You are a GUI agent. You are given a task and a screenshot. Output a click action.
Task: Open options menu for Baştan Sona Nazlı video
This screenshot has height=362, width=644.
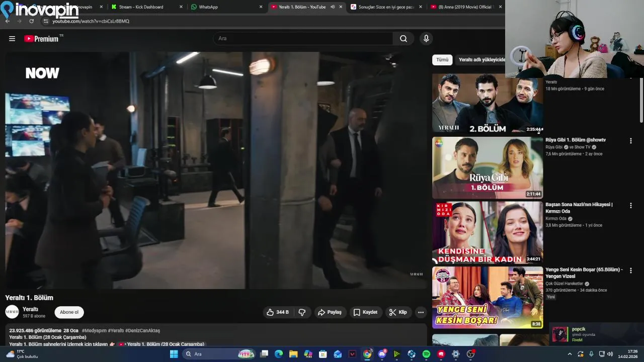click(x=630, y=206)
